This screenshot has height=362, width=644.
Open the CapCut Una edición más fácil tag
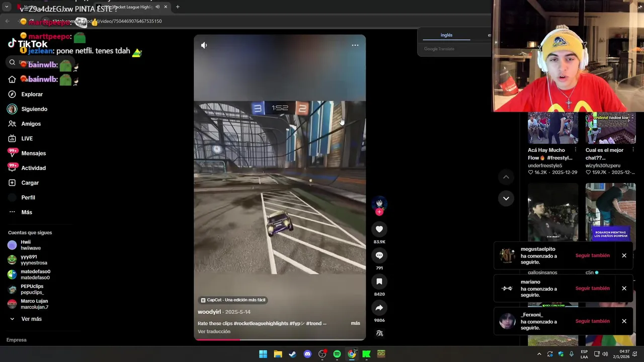(233, 300)
